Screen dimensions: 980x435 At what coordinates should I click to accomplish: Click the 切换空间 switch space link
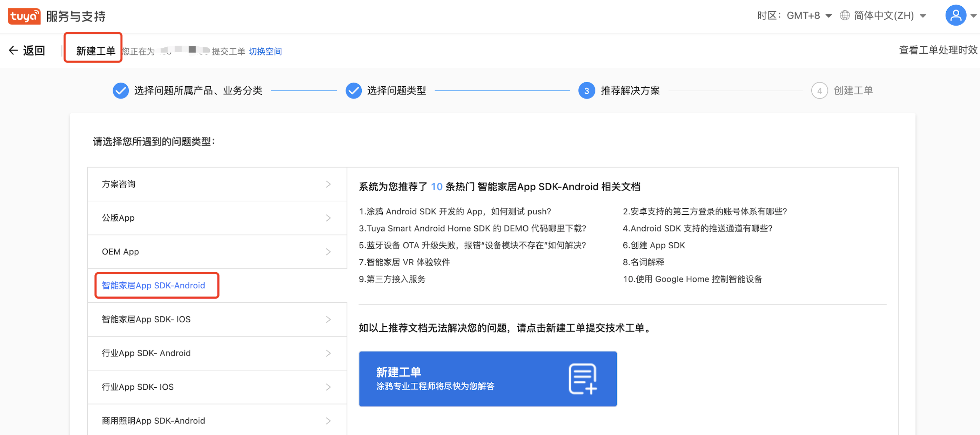pos(265,51)
